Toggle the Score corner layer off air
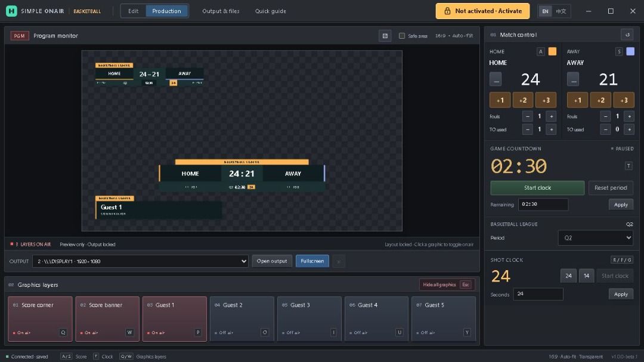This screenshot has height=362, width=644. (41, 319)
